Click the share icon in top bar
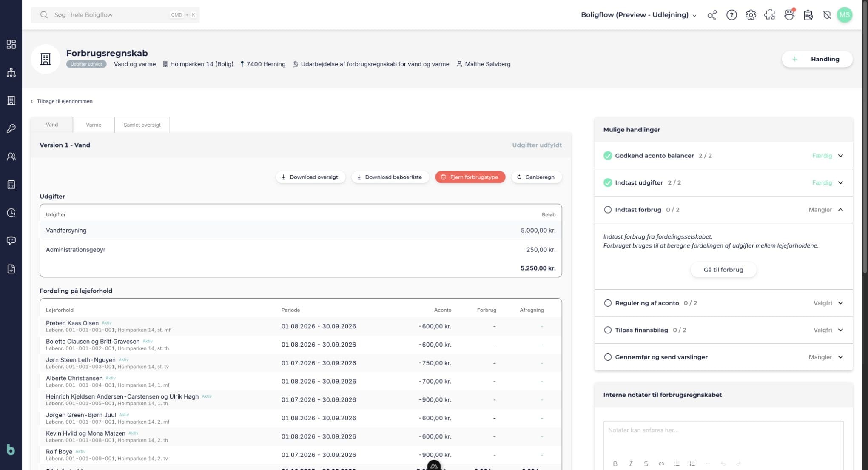Viewport: 868px width, 470px height. [712, 15]
